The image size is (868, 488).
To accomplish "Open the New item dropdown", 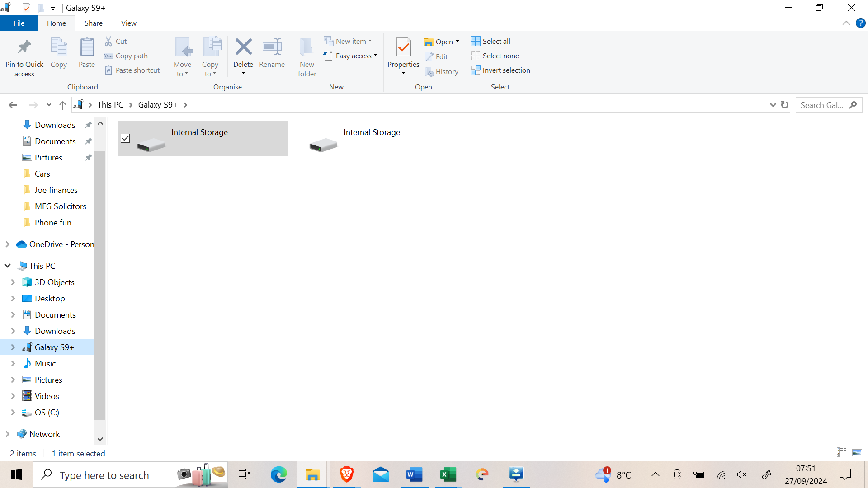I will tap(348, 41).
